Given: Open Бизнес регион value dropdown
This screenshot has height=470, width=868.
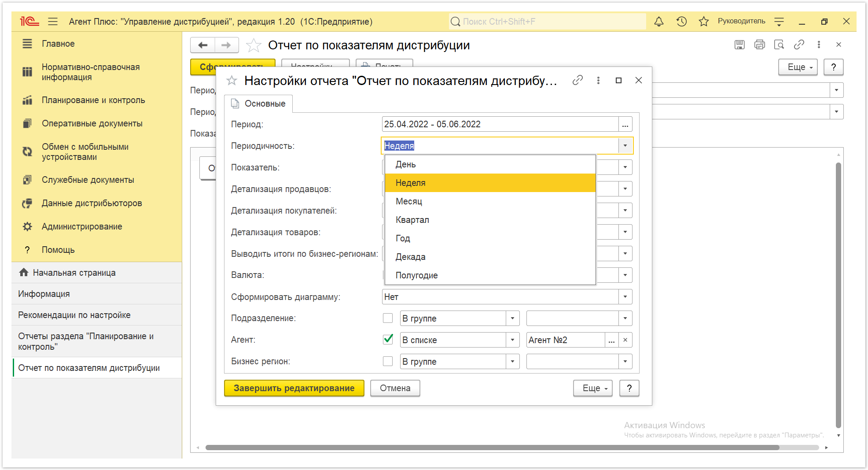Looking at the screenshot, I should pyautogui.click(x=625, y=362).
